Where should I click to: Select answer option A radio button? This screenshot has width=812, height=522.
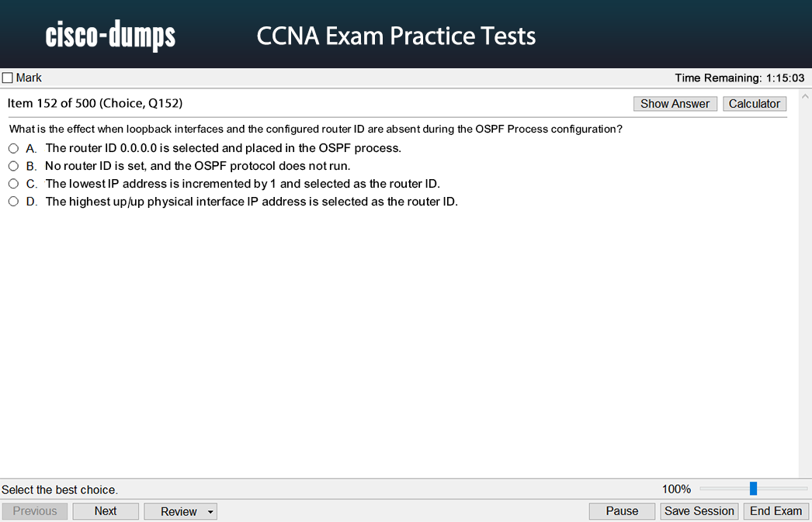(13, 148)
